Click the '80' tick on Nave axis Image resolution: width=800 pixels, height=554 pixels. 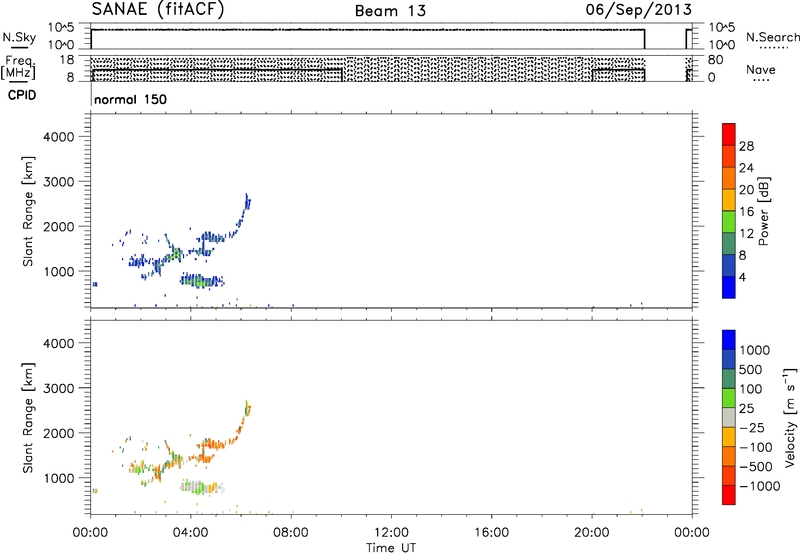point(715,60)
